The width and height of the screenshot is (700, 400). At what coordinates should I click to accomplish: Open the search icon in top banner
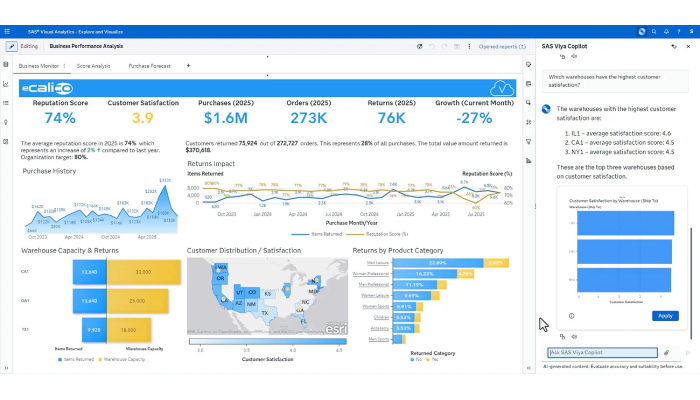coord(654,32)
